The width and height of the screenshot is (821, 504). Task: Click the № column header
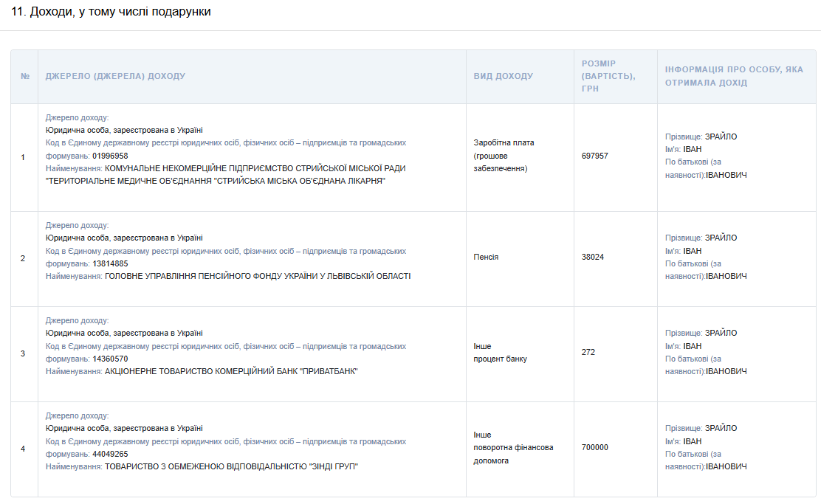(x=24, y=77)
